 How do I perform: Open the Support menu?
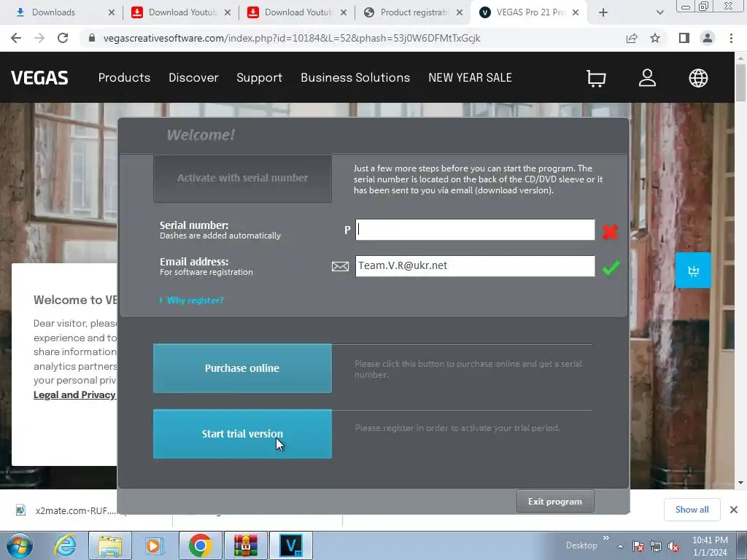coord(259,77)
